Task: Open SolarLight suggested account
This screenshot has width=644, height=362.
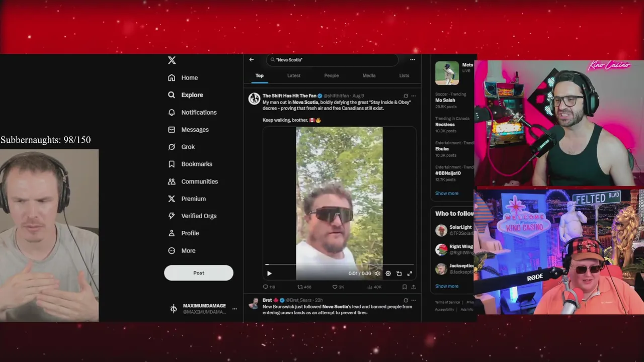Action: [454, 230]
